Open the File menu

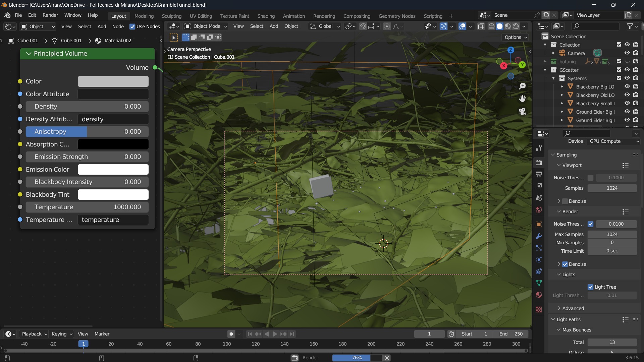pyautogui.click(x=18, y=15)
